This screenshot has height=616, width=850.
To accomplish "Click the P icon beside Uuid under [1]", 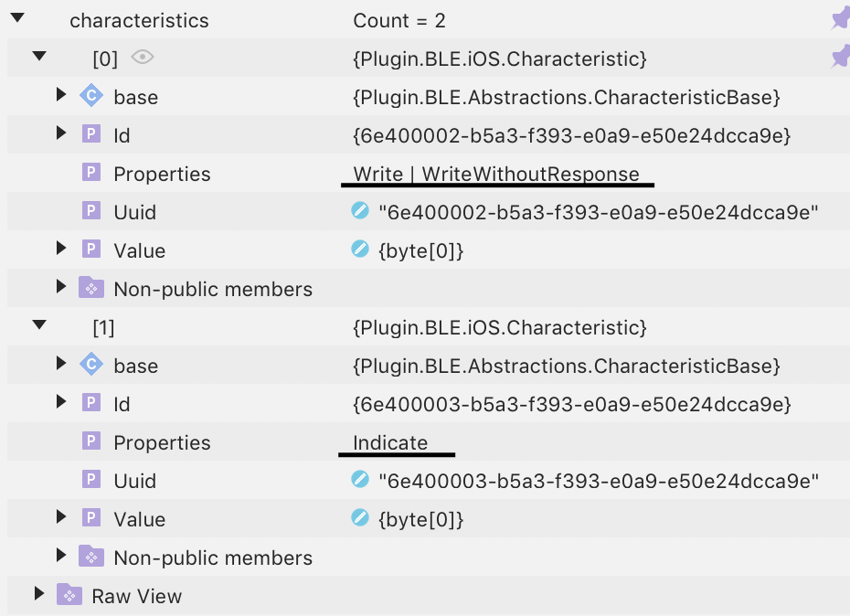I will 90,480.
